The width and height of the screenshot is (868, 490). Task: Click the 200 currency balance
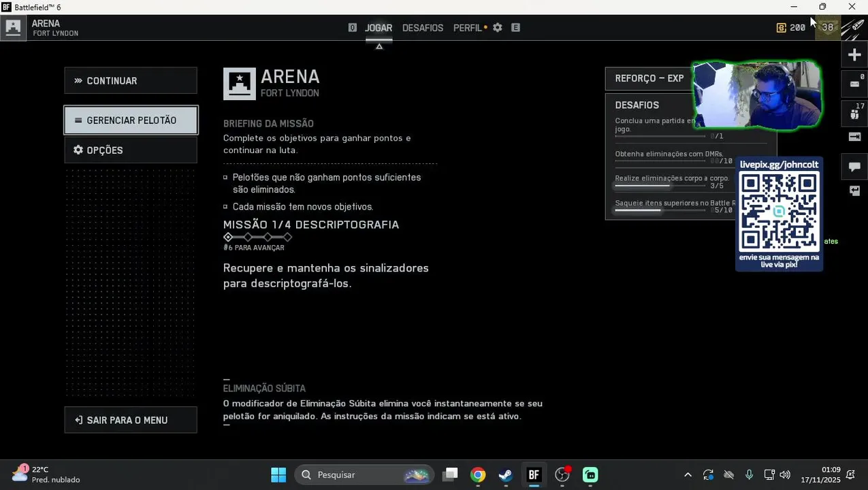tap(791, 28)
